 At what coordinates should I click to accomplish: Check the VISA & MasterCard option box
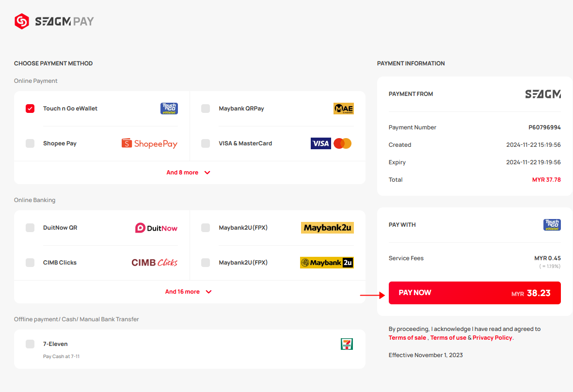pyautogui.click(x=206, y=143)
